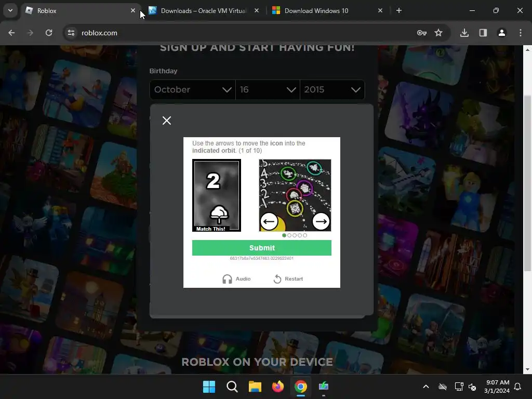This screenshot has width=532, height=399.
Task: Bookmark this page with the star
Action: tap(438, 33)
